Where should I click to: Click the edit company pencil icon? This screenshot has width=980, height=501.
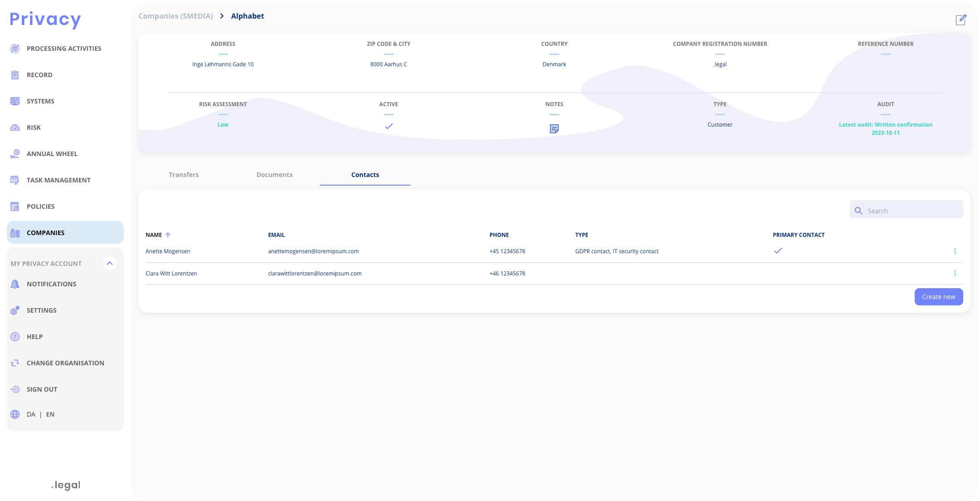pyautogui.click(x=961, y=20)
